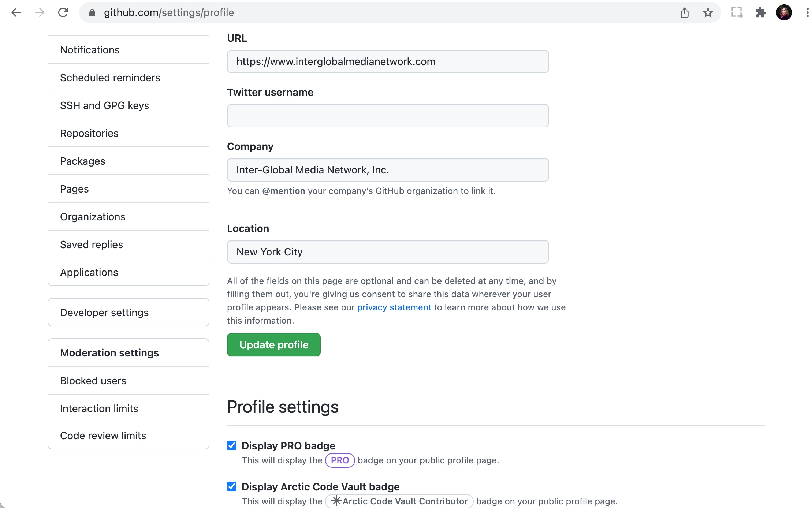
Task: Click the padlock icon in address bar
Action: (x=92, y=12)
